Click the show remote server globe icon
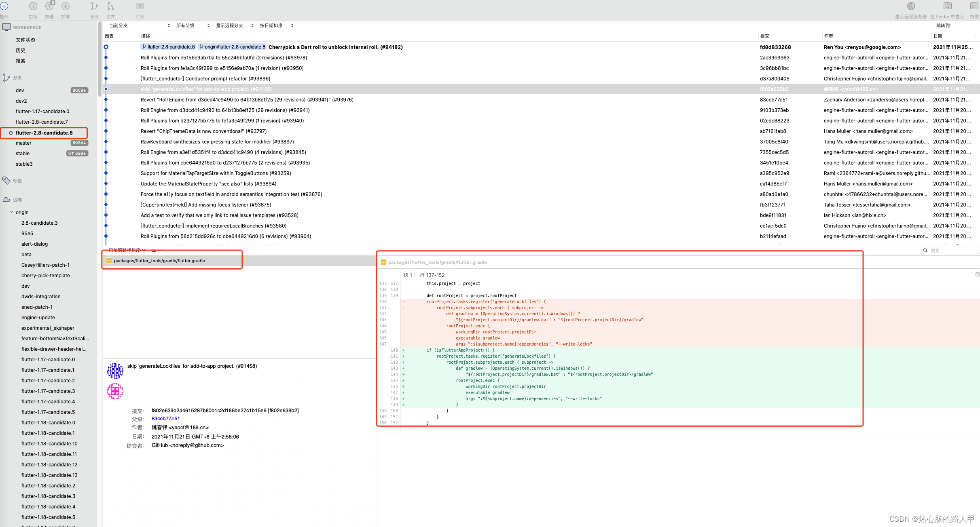Image resolution: width=980 pixels, height=527 pixels. tap(911, 6)
